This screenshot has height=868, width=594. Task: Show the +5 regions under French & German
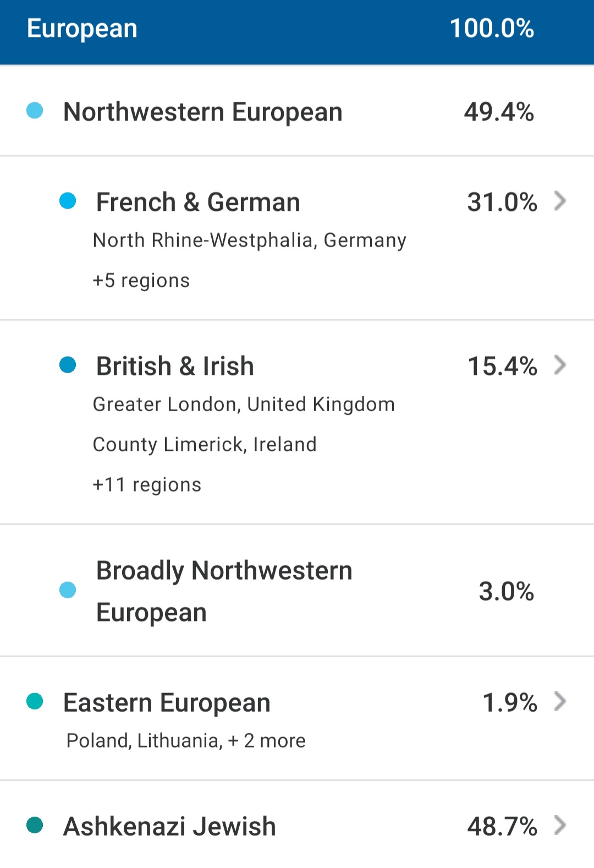[x=141, y=281]
